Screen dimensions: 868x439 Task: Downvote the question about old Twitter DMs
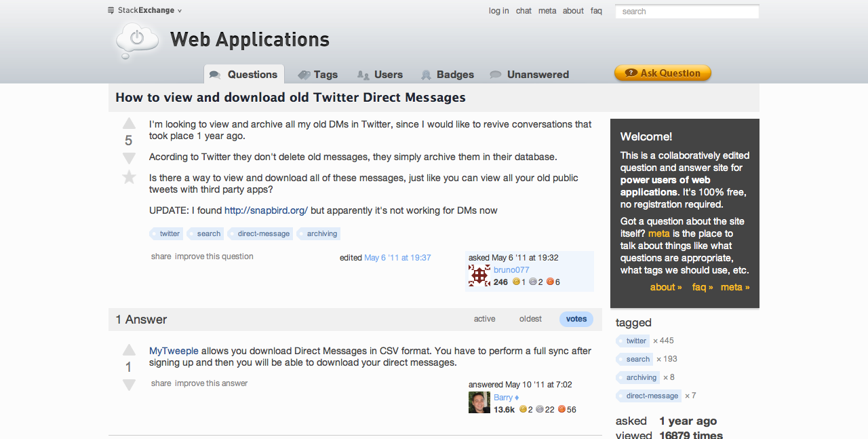click(129, 158)
